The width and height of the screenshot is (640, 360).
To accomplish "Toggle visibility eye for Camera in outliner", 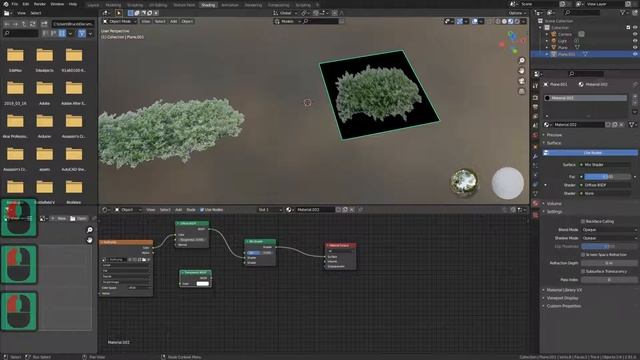I will pos(635,34).
